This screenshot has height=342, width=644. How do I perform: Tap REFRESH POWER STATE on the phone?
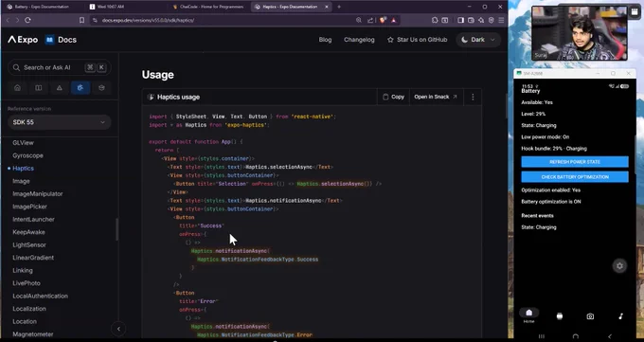pyautogui.click(x=575, y=162)
